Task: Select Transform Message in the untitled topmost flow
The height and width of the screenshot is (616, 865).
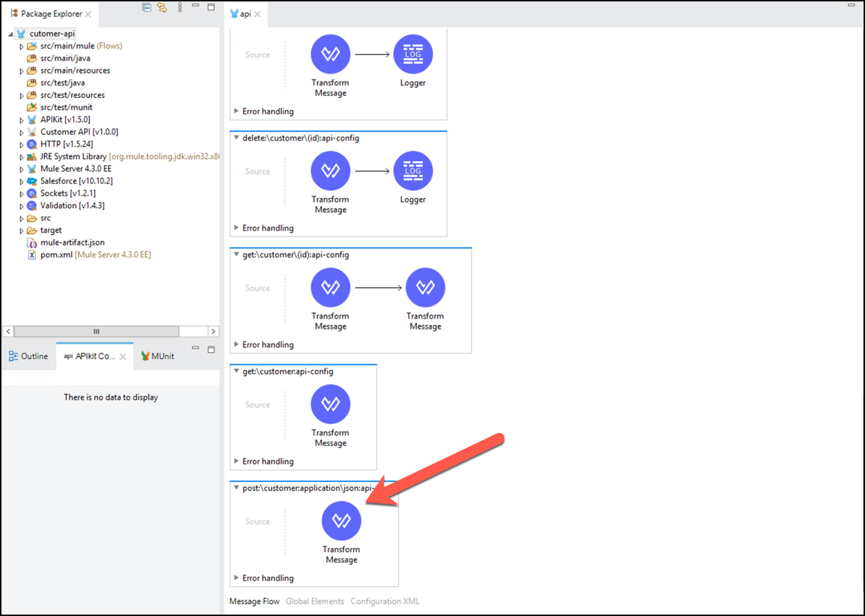Action: click(331, 54)
